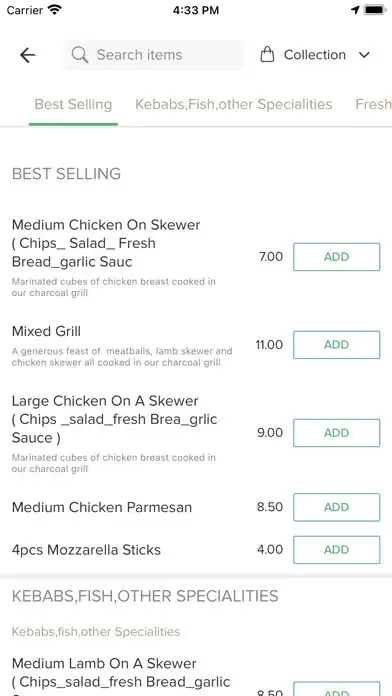Add 4pcs Mozzarella Sticks to basket
Image resolution: width=392 pixels, height=696 pixels.
coord(337,550)
